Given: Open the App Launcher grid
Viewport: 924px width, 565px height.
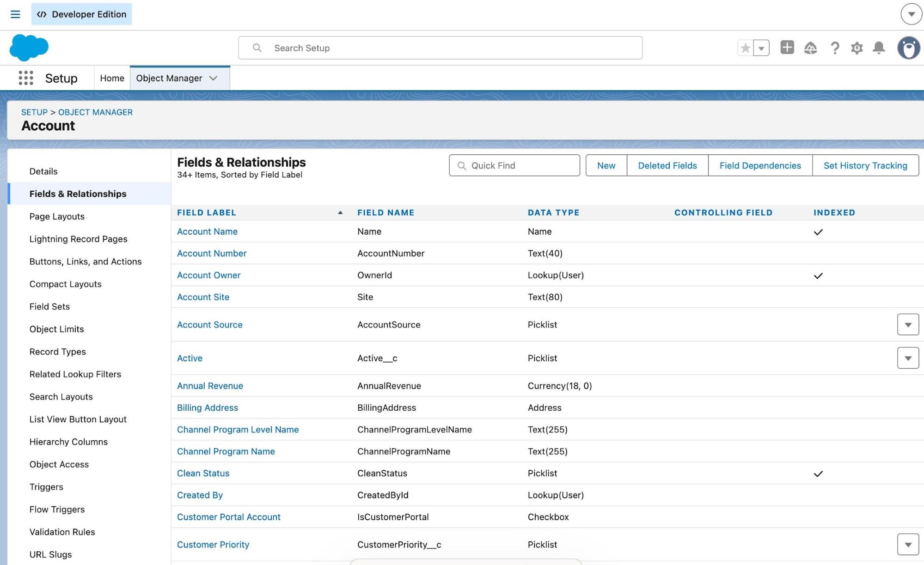Looking at the screenshot, I should click(x=26, y=78).
